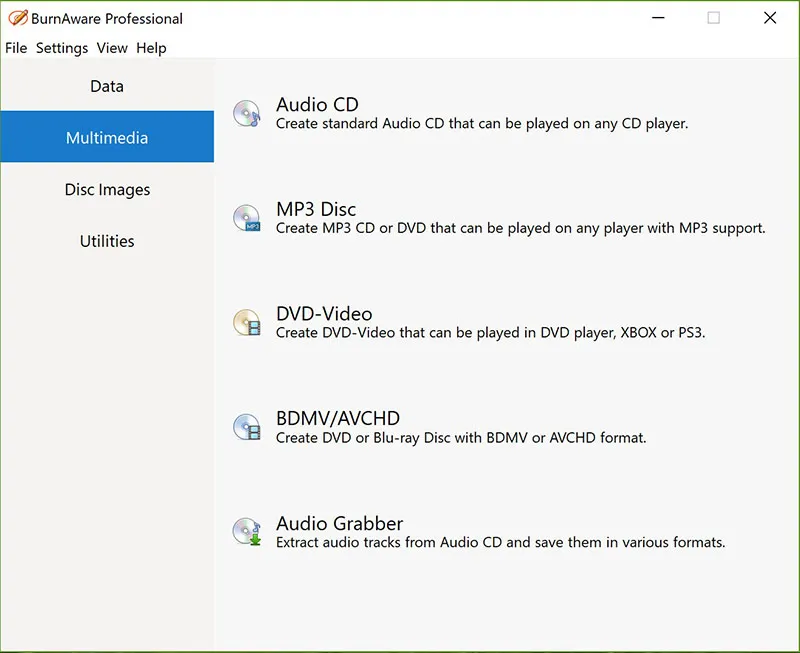Image resolution: width=800 pixels, height=653 pixels.
Task: Click the BurnAware logo in title bar
Action: point(17,18)
